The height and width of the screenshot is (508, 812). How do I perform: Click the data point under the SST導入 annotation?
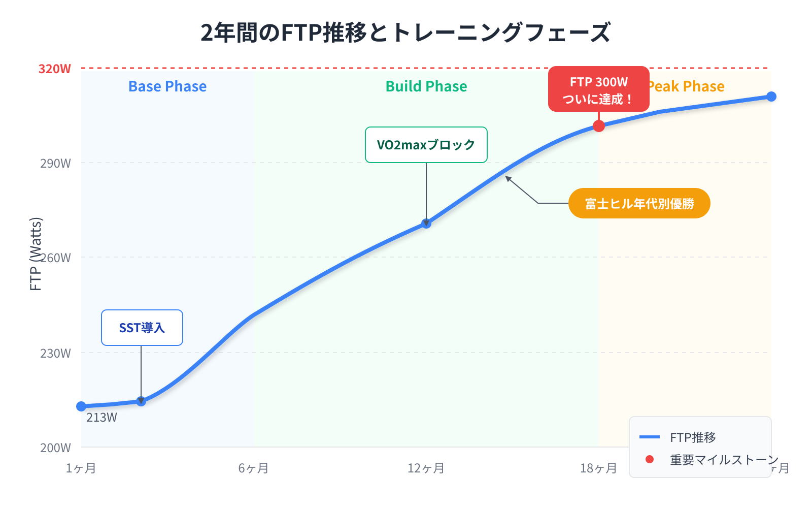coord(141,401)
